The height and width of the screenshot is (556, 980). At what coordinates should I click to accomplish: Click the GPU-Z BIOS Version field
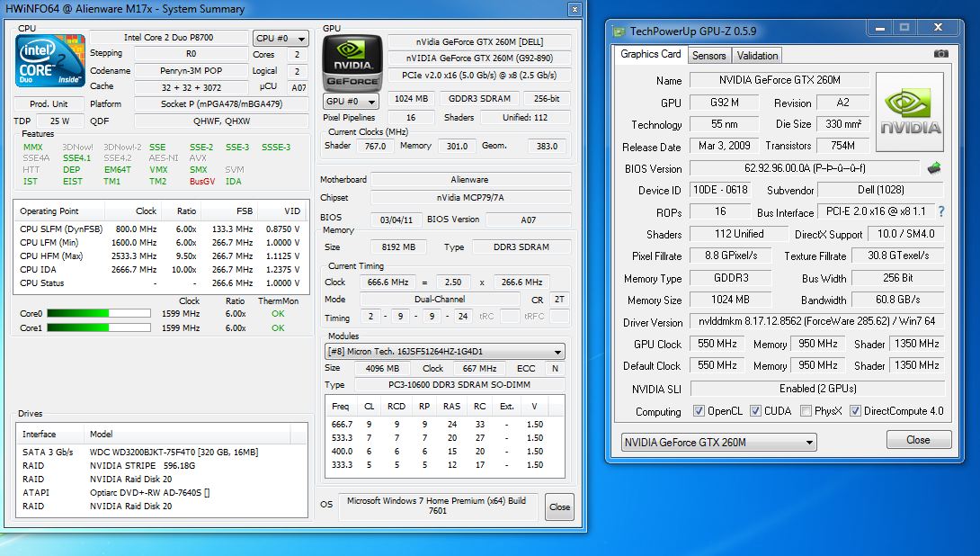click(805, 168)
